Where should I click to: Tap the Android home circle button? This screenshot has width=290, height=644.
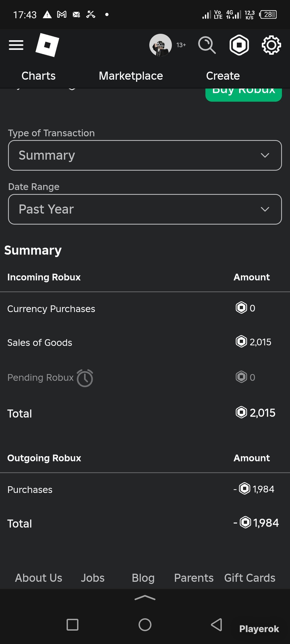click(145, 625)
